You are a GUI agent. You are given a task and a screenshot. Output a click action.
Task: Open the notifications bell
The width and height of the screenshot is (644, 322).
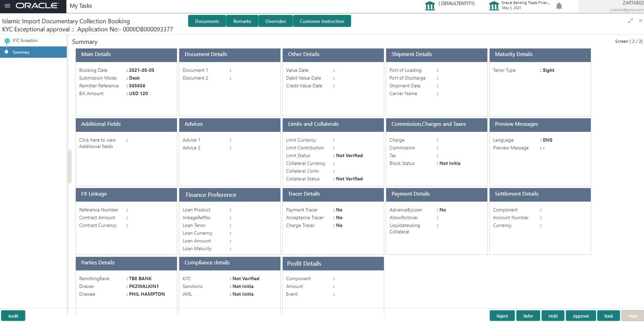point(558,6)
